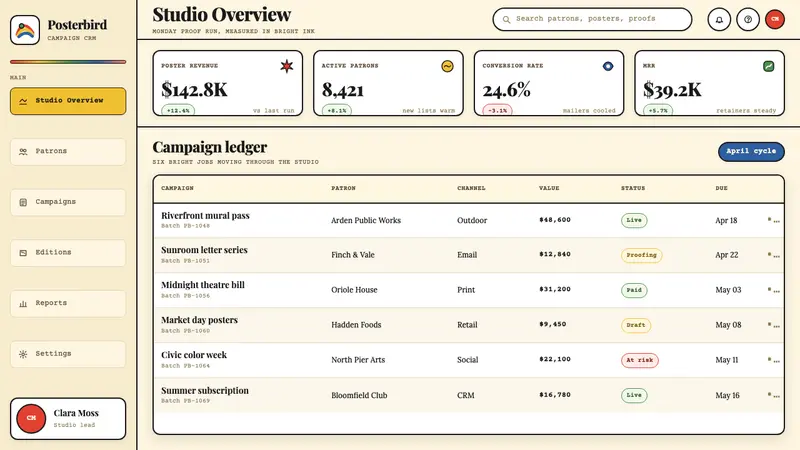Image resolution: width=800 pixels, height=450 pixels.
Task: Click the Live badge for Summer subscription
Action: tap(634, 395)
